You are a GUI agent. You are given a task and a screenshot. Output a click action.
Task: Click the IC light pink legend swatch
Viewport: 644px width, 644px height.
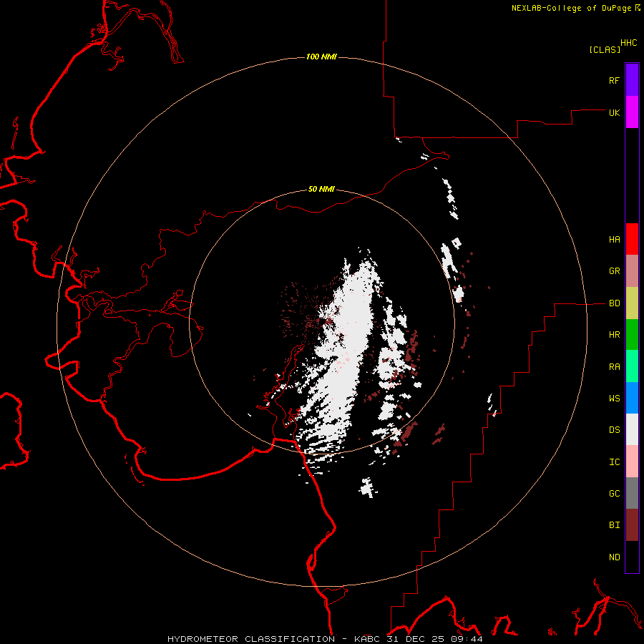(x=632, y=462)
